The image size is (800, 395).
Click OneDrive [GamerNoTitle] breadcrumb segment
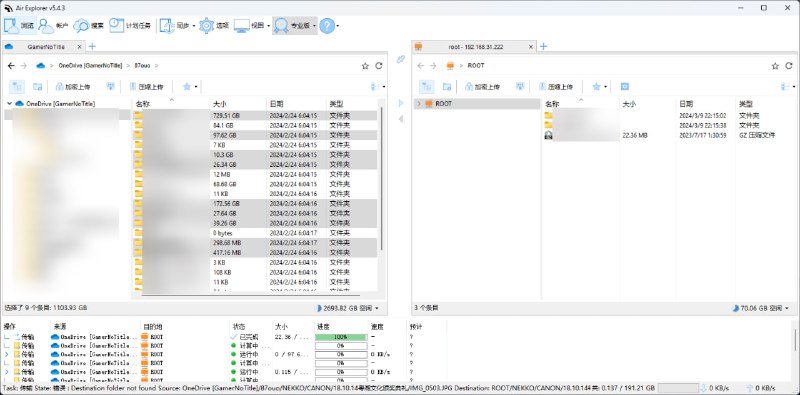click(x=90, y=65)
